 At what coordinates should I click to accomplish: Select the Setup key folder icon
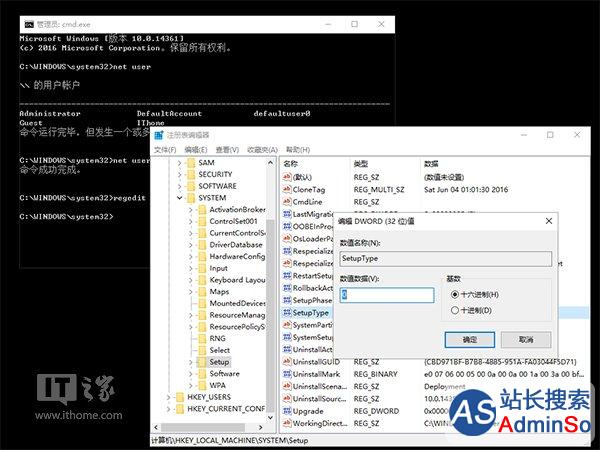(x=202, y=362)
